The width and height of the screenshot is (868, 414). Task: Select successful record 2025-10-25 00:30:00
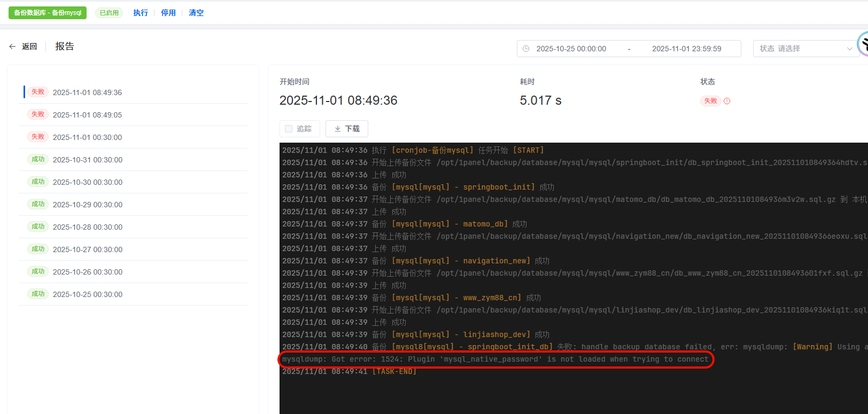point(87,294)
